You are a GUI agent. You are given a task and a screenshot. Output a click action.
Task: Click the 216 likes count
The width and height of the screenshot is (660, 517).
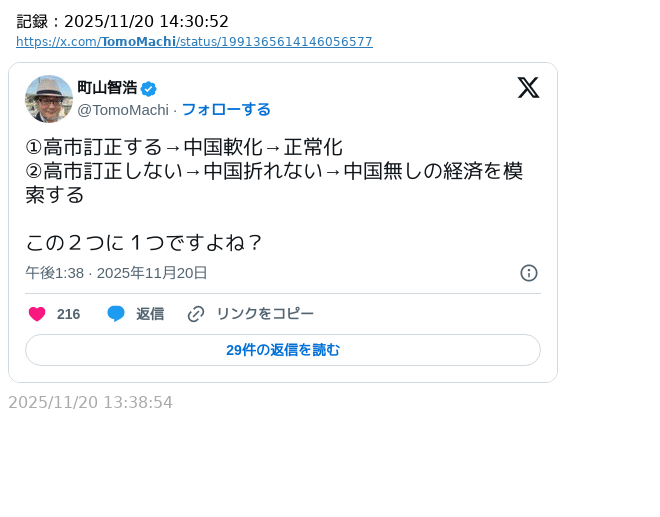68,314
